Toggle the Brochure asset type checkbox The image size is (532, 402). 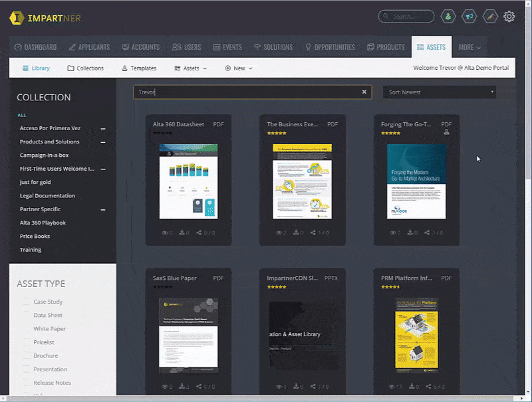coord(26,356)
